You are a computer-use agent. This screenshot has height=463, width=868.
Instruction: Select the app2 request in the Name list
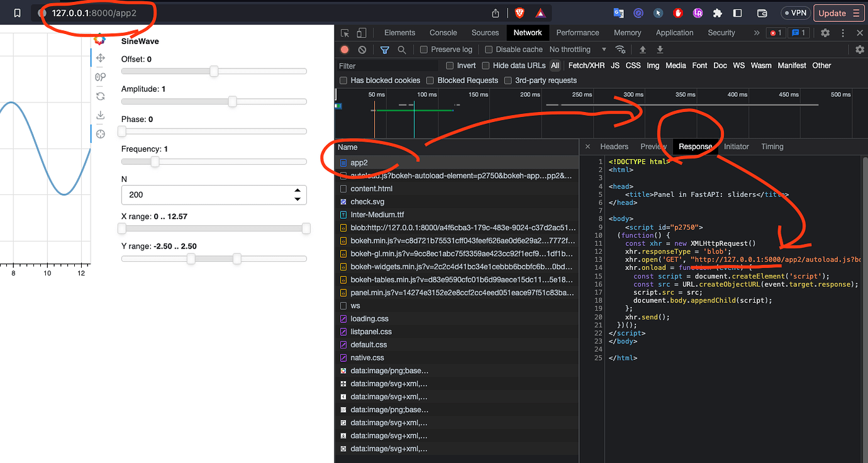point(359,162)
